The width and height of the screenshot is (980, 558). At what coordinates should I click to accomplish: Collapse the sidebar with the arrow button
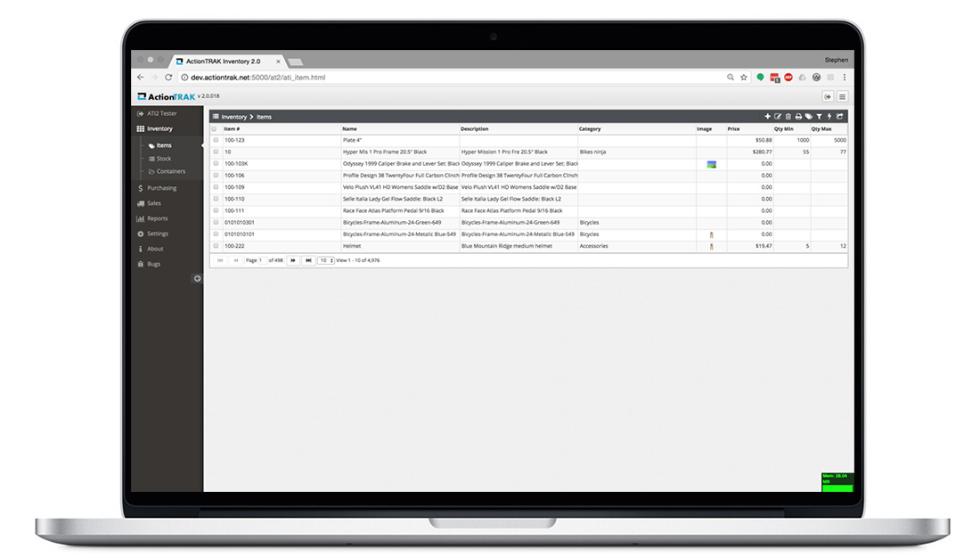[197, 279]
